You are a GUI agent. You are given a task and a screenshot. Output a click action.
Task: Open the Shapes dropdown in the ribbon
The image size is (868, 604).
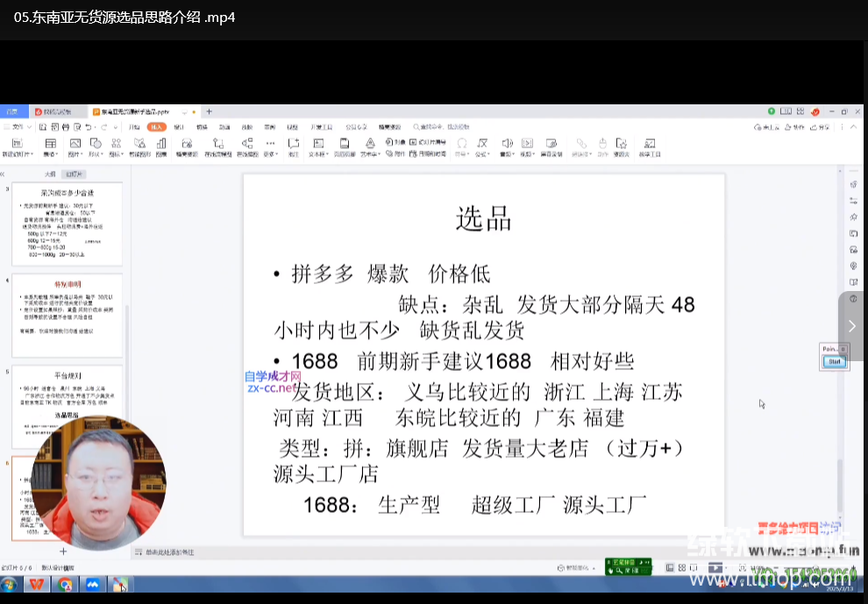click(95, 144)
